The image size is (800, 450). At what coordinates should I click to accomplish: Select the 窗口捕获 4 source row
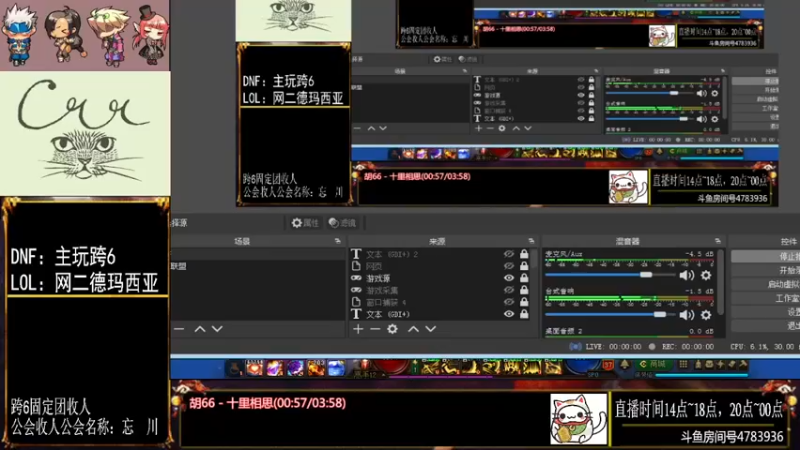440,302
